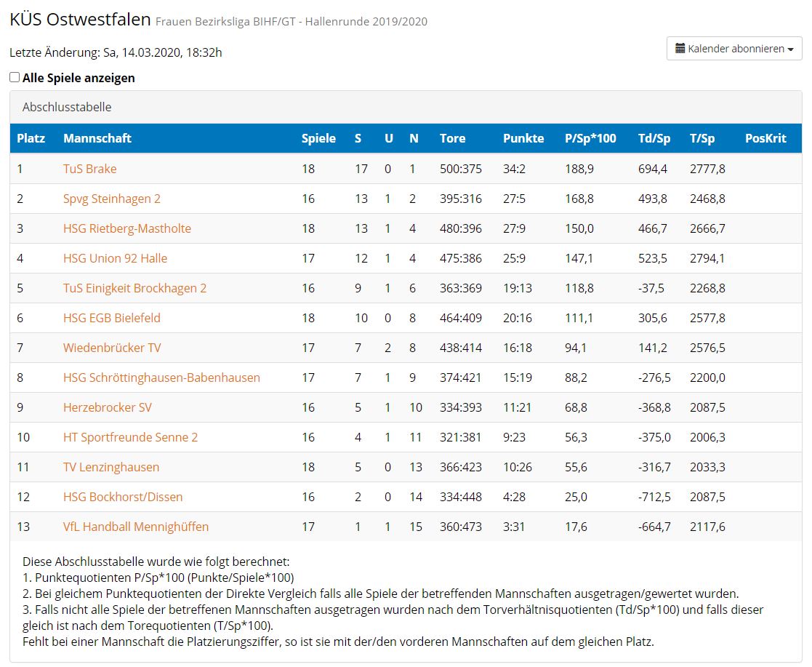Image resolution: width=812 pixels, height=667 pixels.
Task: Click the Punkte column header
Action: pos(523,138)
